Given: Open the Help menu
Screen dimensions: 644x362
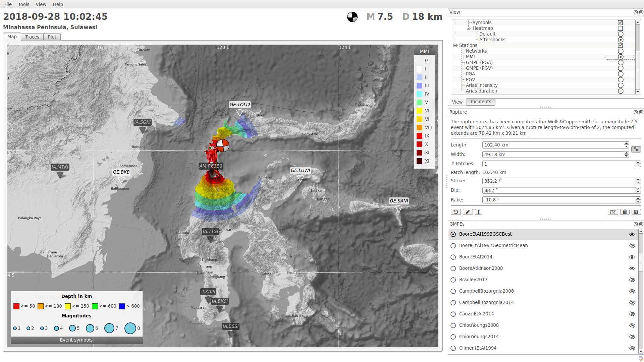Looking at the screenshot, I should click(x=58, y=4).
